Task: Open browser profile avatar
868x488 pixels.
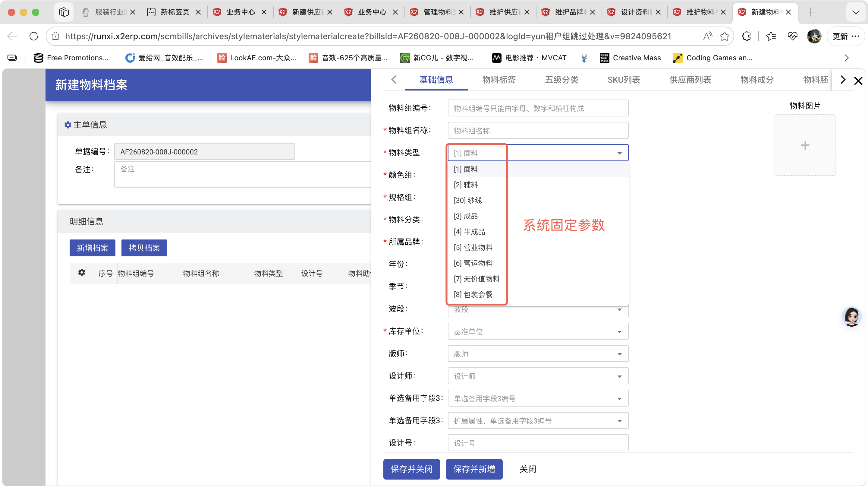Action: click(x=814, y=36)
